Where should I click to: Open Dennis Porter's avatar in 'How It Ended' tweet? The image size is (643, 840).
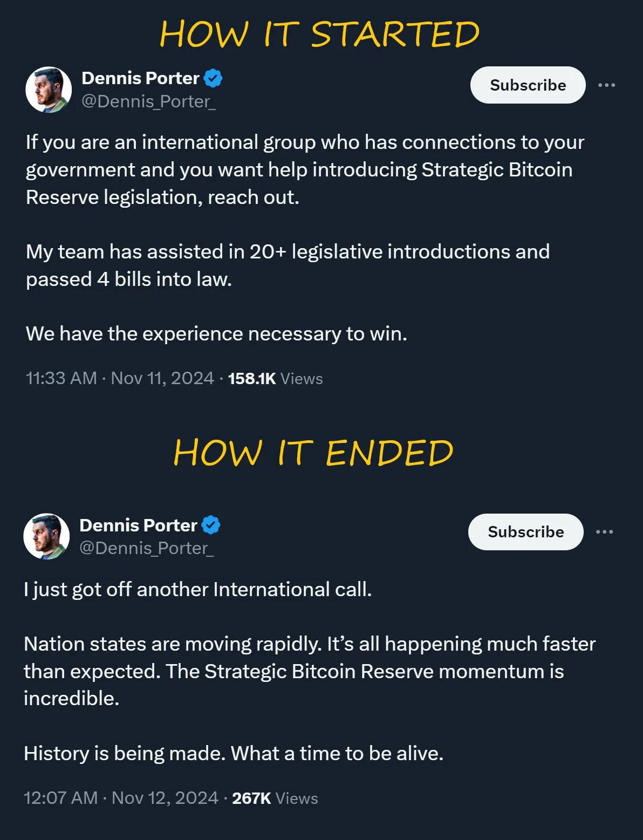(46, 536)
